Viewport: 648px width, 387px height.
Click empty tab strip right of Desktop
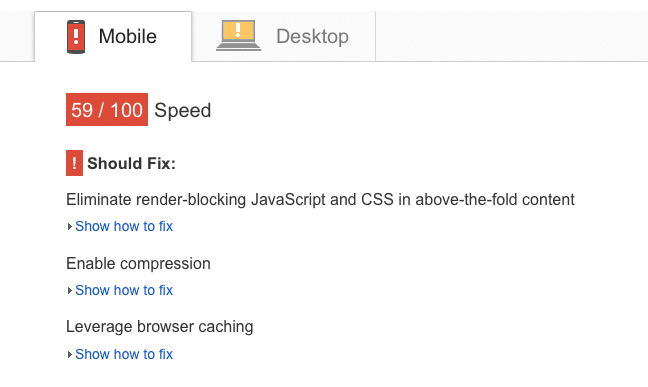[512, 36]
